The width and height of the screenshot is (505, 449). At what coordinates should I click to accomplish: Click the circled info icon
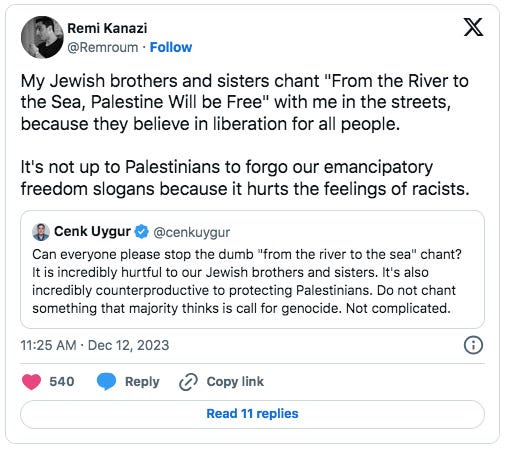point(473,345)
